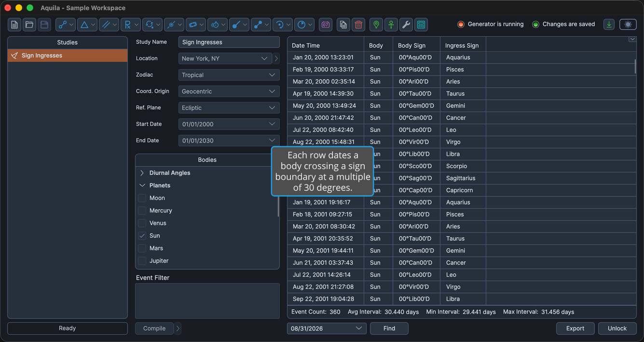The image size is (644, 342).
Task: Open the Coord. Origin dropdown
Action: click(229, 91)
